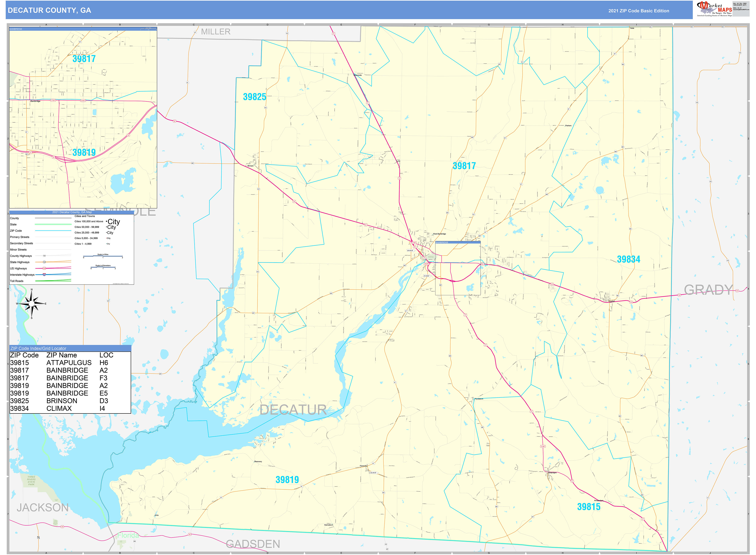
Task: Select the 39819 BAINBRIDGE row with LOC E5
Action: (70, 393)
